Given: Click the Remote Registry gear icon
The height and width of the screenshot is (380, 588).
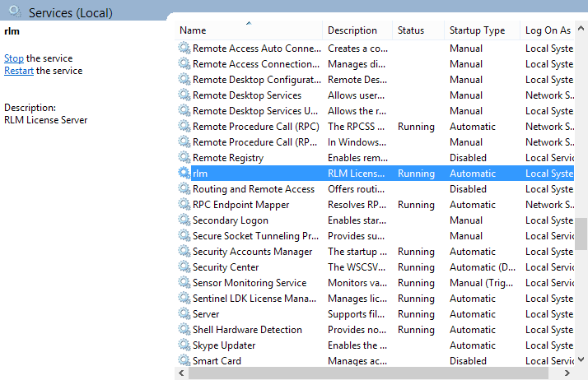Looking at the screenshot, I should pyautogui.click(x=184, y=158).
